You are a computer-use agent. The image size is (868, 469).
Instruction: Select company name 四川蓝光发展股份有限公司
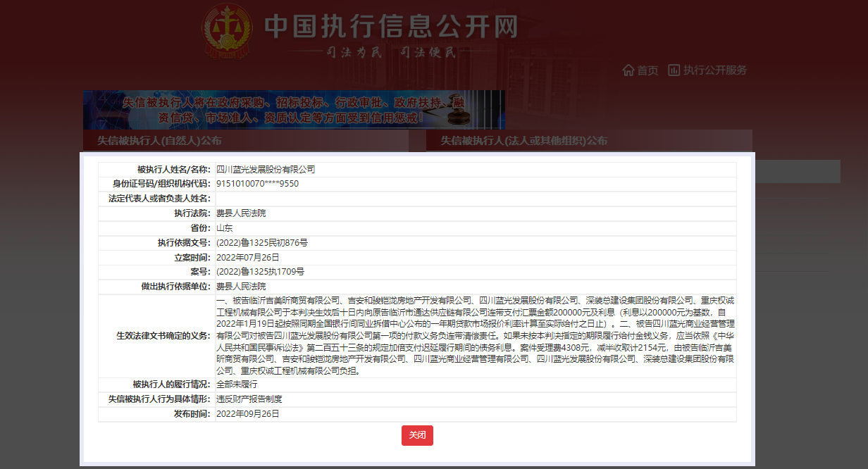click(266, 169)
